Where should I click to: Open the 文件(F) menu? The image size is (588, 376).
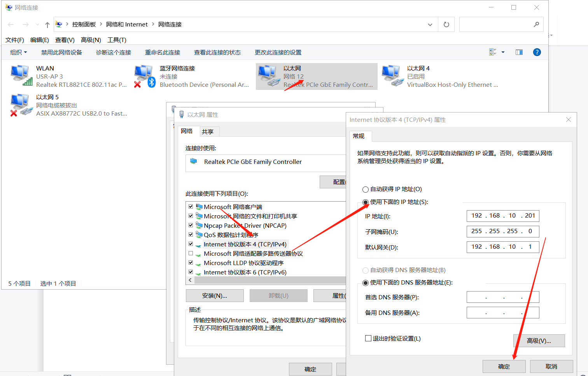pyautogui.click(x=15, y=40)
